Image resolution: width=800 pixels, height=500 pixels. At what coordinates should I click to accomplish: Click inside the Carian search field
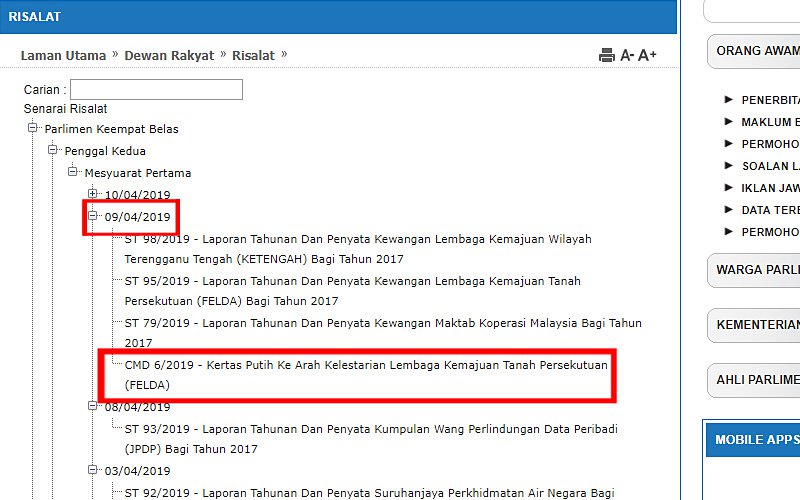point(156,90)
